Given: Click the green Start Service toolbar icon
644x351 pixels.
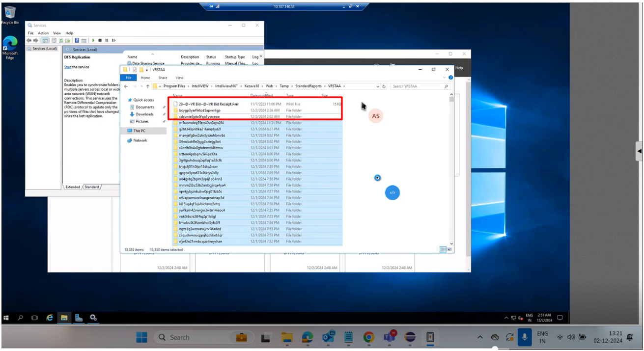Looking at the screenshot, I should pos(93,40).
